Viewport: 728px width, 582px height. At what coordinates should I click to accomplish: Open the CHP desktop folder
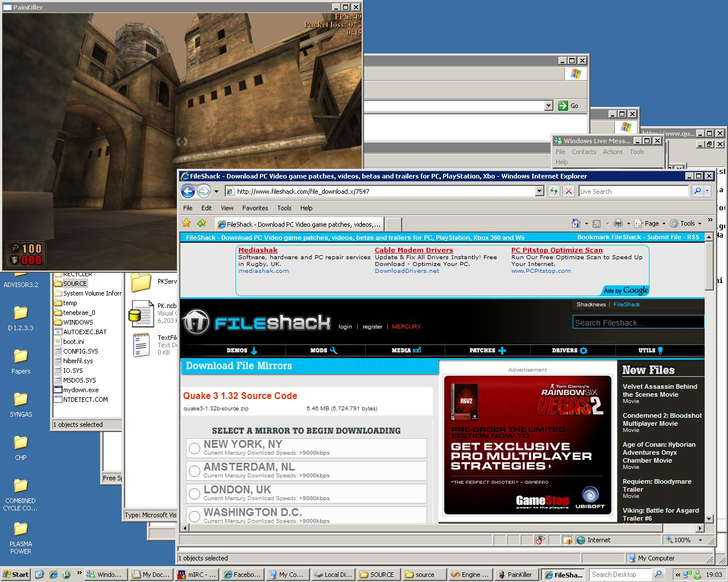point(21,448)
